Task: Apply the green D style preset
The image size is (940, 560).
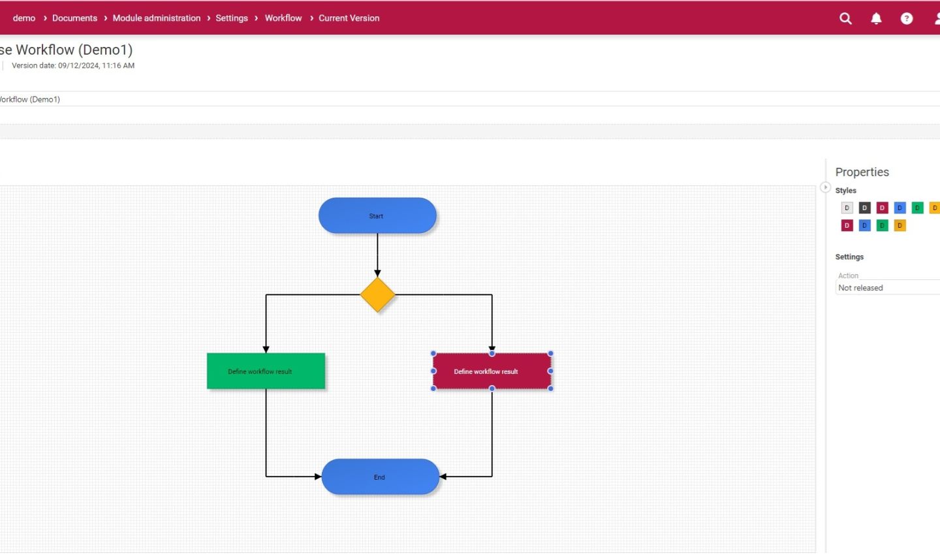Action: pos(917,207)
